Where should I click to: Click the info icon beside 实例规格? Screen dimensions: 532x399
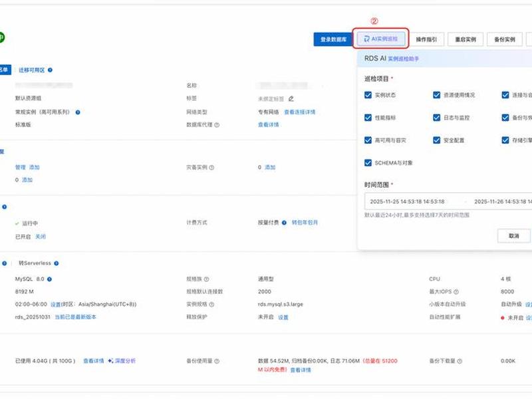211,305
